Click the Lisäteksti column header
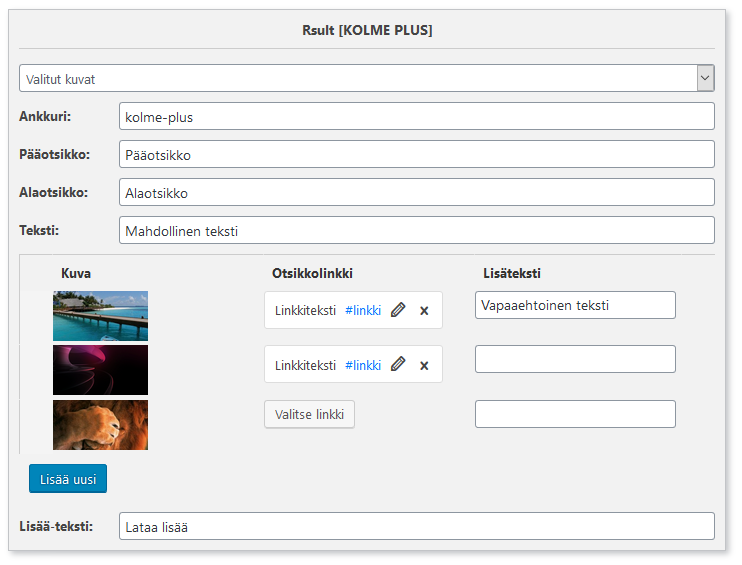742x565 pixels. [x=512, y=274]
